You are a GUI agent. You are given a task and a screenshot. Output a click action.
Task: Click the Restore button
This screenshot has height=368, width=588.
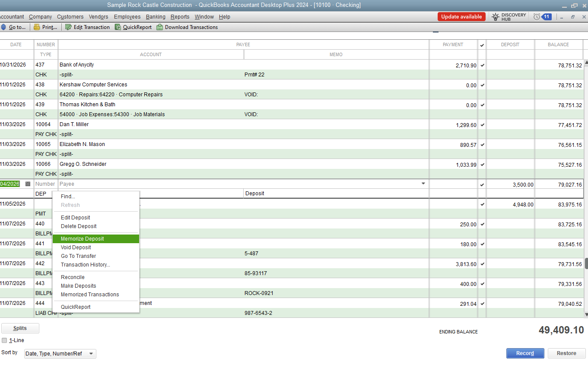[566, 353]
